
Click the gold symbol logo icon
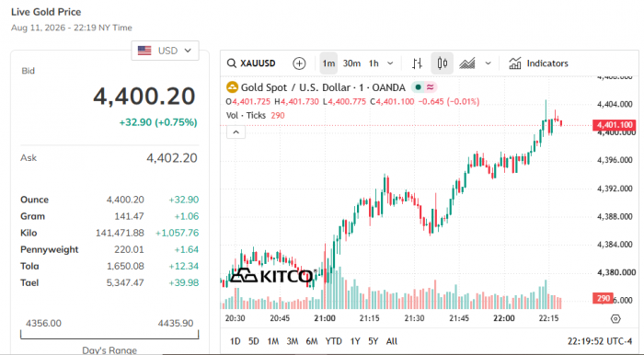pyautogui.click(x=232, y=87)
